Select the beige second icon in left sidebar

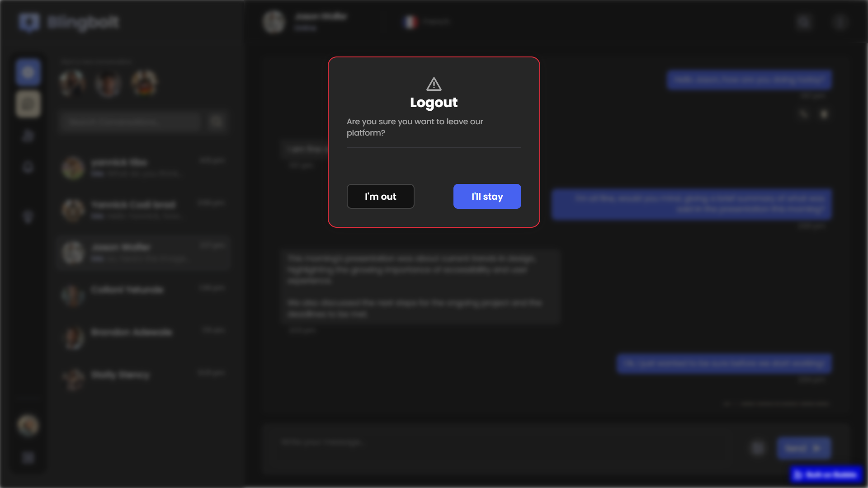click(x=28, y=104)
